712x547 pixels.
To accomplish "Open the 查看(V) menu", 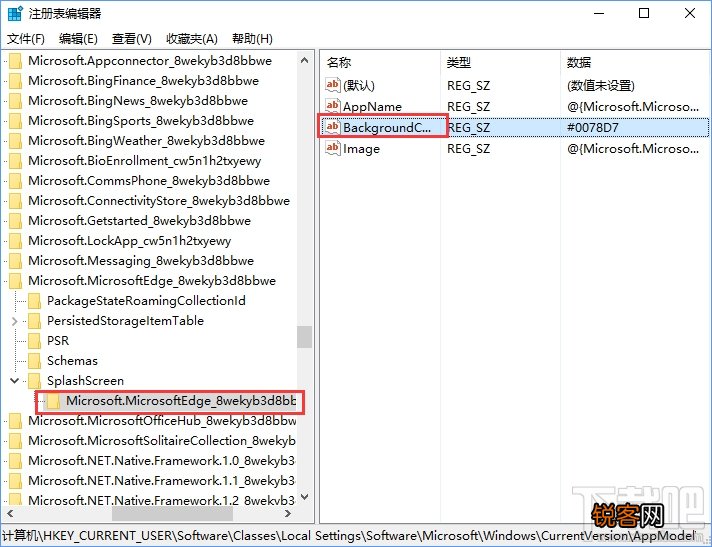I will tap(132, 39).
